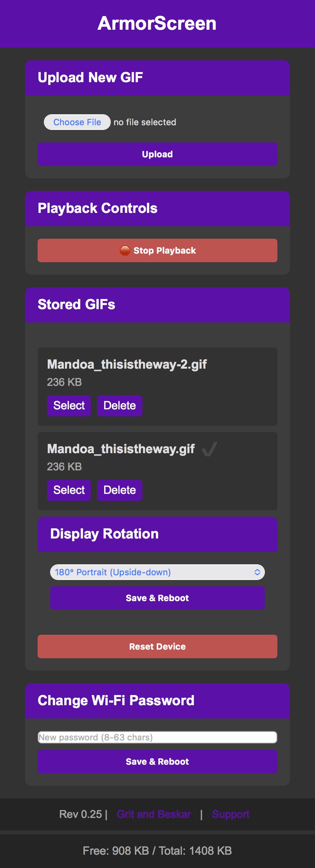Click the 'no file selected' label
Image resolution: width=315 pixels, height=868 pixels.
coord(145,122)
